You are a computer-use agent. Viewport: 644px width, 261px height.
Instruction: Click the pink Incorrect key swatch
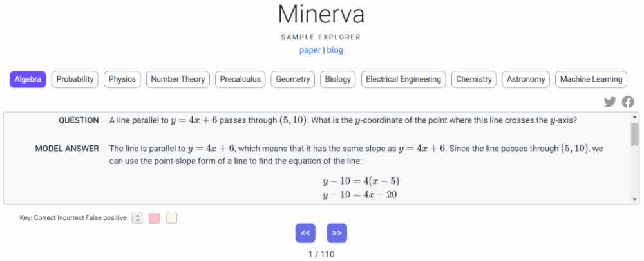(154, 219)
